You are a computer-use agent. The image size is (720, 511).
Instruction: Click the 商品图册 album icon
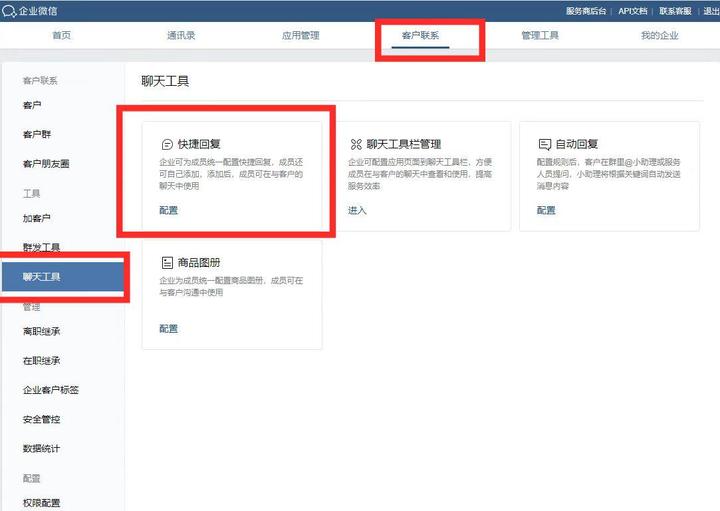[167, 263]
